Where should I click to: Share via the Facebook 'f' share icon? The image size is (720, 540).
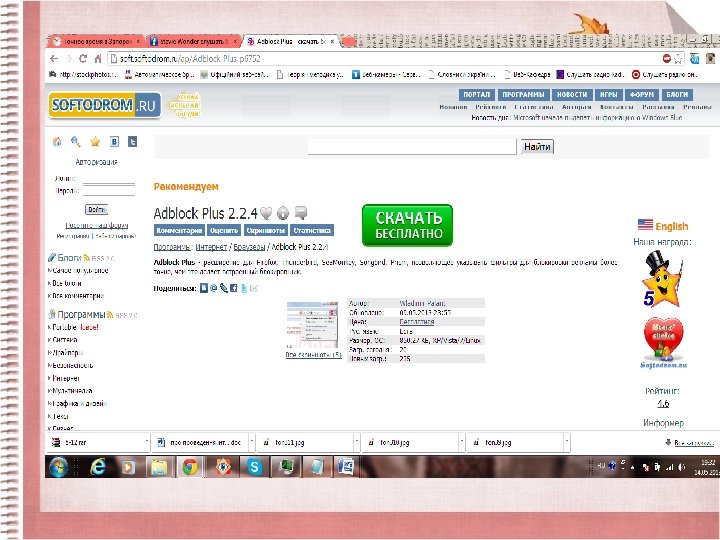[234, 288]
